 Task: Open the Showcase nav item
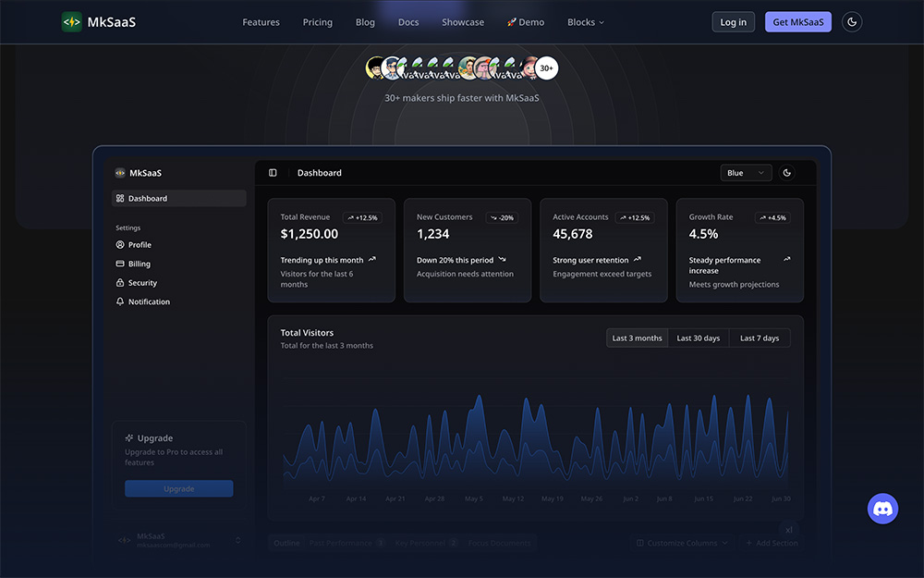[463, 22]
